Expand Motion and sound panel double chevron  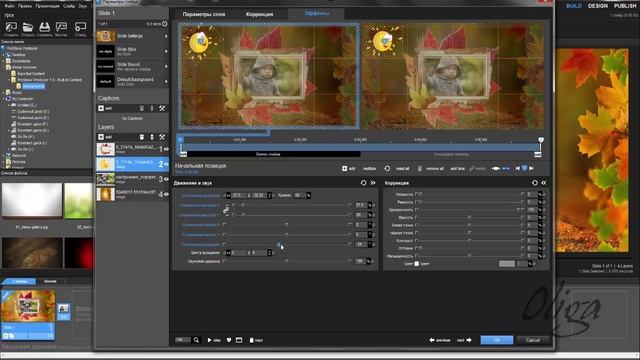(373, 183)
